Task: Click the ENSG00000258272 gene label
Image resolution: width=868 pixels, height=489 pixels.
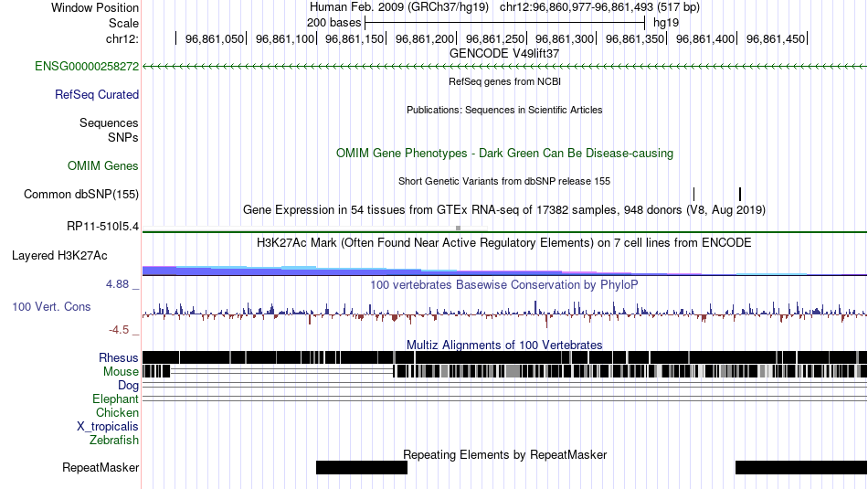Action: (x=87, y=67)
